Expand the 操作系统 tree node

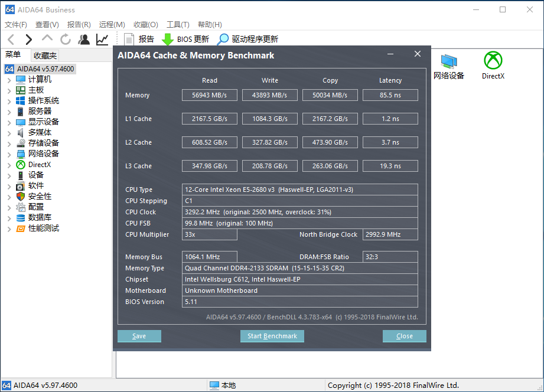[9, 102]
